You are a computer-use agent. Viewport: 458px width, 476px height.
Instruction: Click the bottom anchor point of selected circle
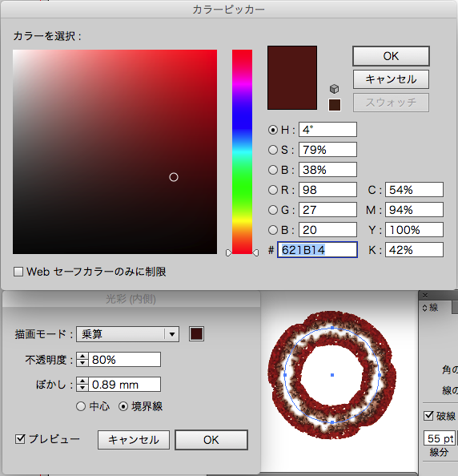332,422
